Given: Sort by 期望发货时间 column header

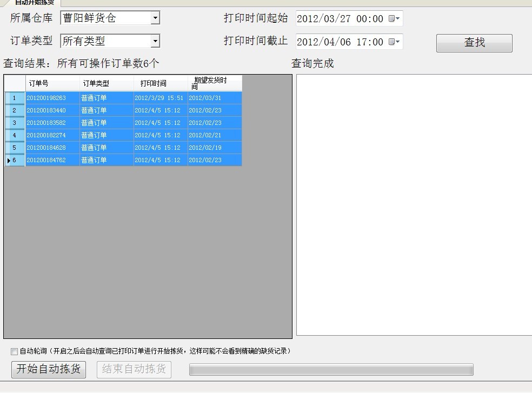Looking at the screenshot, I should point(215,83).
